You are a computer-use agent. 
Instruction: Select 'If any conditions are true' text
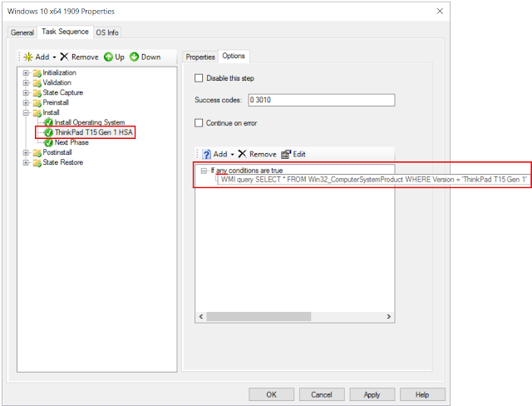[247, 171]
